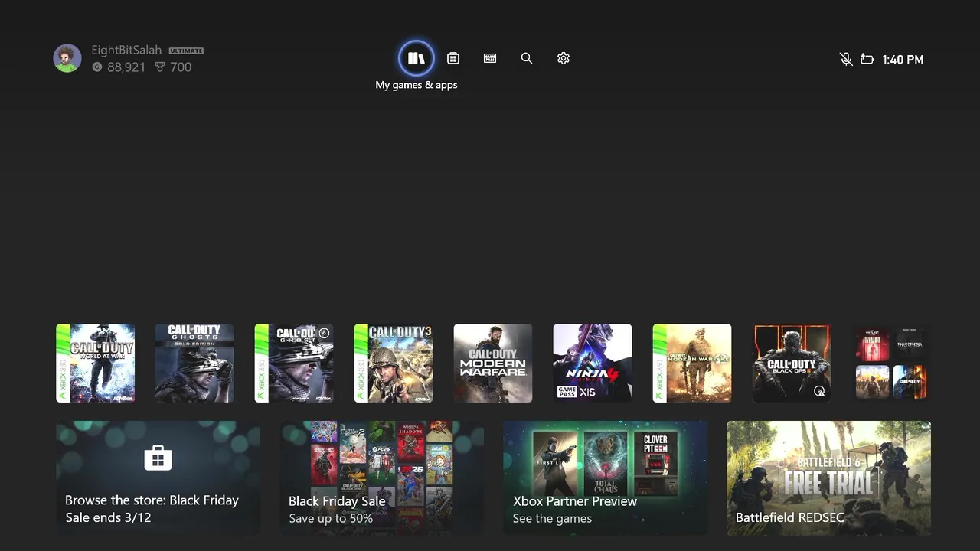980x551 pixels.
Task: Open My games & apps library icon
Action: point(416,58)
